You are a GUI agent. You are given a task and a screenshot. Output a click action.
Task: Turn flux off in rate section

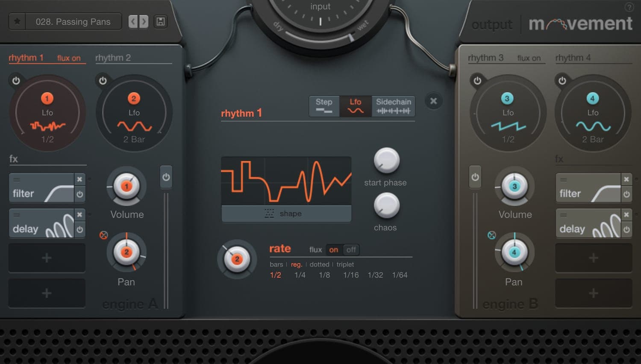tap(351, 250)
